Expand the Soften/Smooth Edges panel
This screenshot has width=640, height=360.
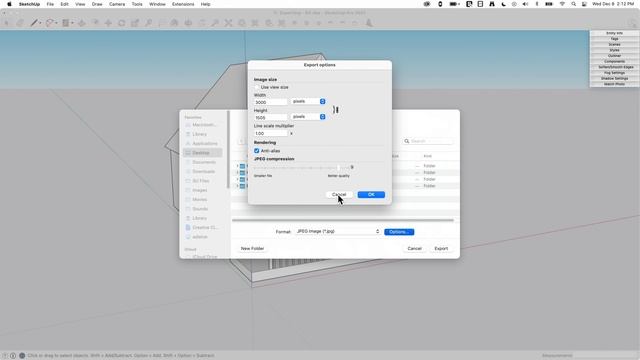click(614, 67)
